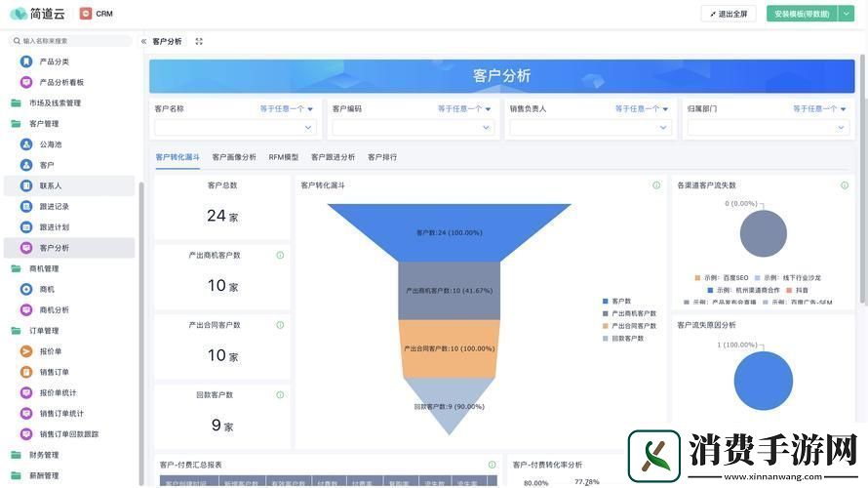Open 等于任意一个 dropdown for 归属部门
The height and width of the screenshot is (488, 868).
point(820,108)
